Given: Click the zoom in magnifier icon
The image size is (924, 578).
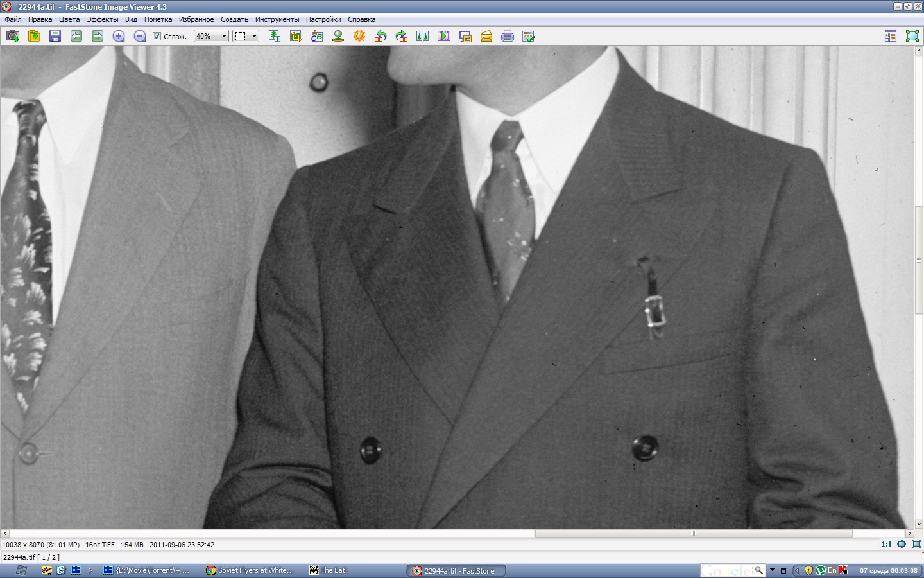Looking at the screenshot, I should click(119, 37).
